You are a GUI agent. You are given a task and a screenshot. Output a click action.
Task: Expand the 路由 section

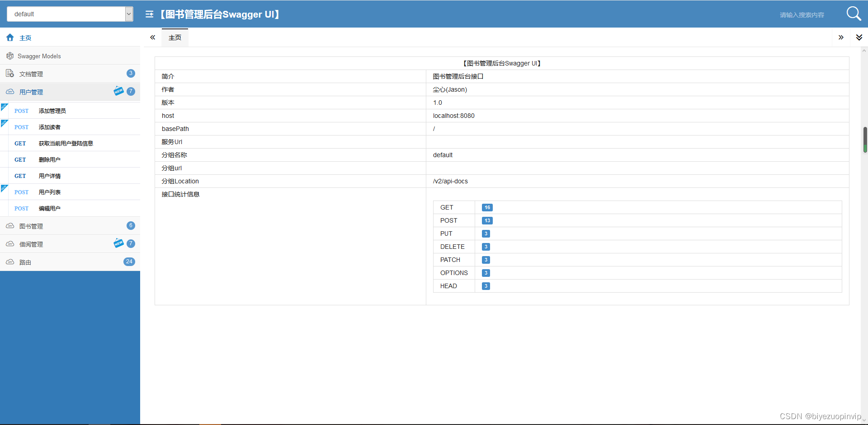point(70,262)
